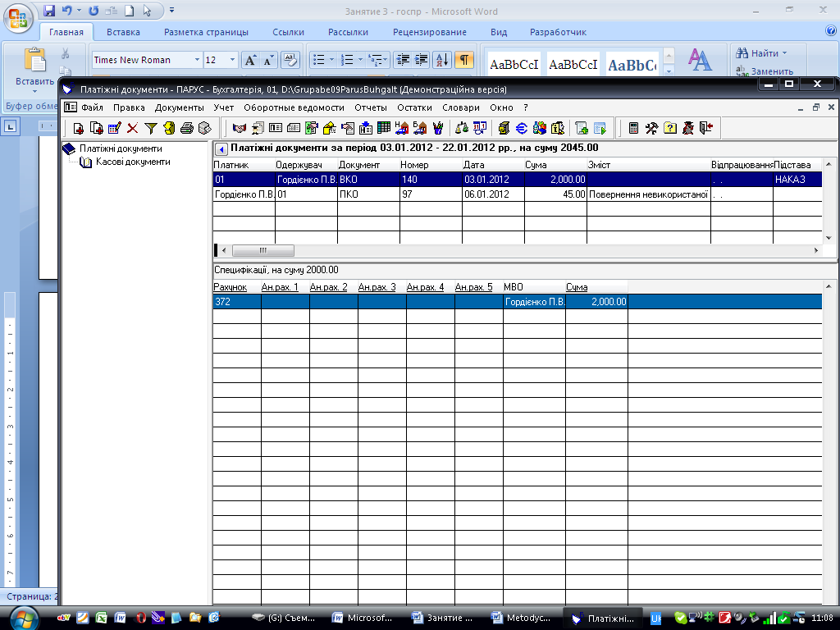Open Найти dropdown arrow in Word
The height and width of the screenshot is (630, 840).
784,53
